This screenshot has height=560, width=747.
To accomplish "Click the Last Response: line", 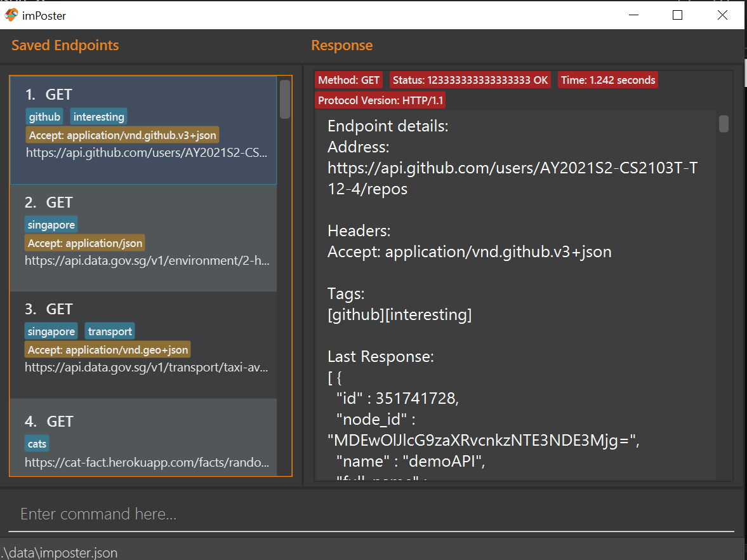I will (x=381, y=356).
